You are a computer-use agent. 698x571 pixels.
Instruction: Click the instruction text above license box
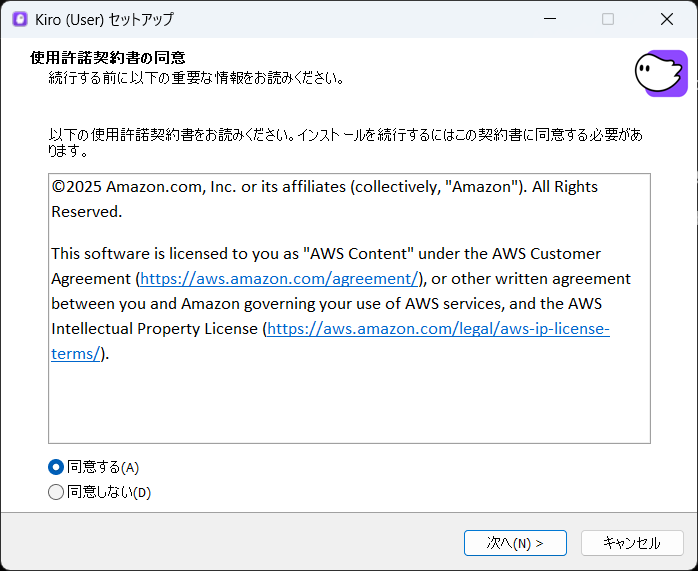click(340, 135)
